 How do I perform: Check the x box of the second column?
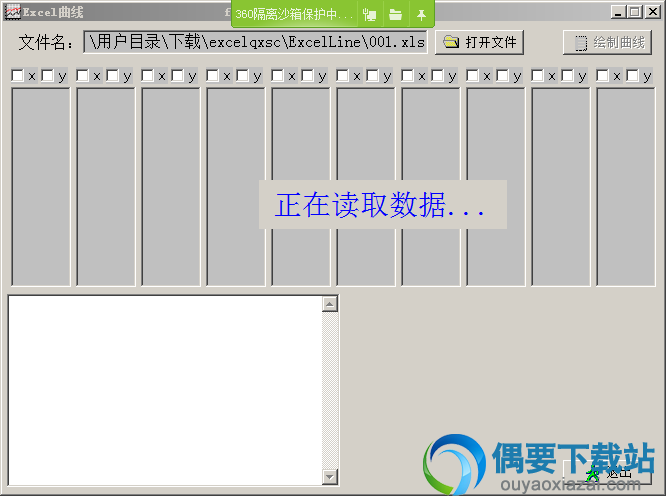coord(82,76)
